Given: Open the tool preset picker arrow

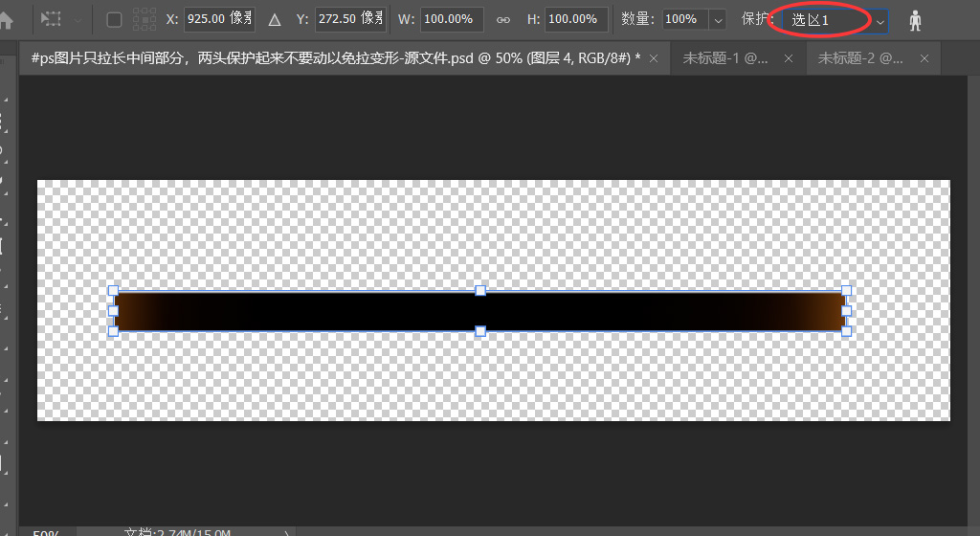Looking at the screenshot, I should click(77, 19).
